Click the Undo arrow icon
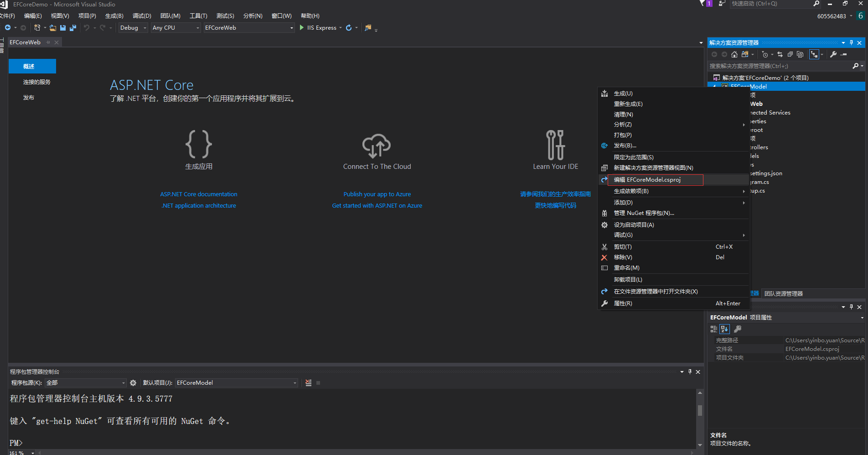This screenshot has height=455, width=868. [x=86, y=28]
